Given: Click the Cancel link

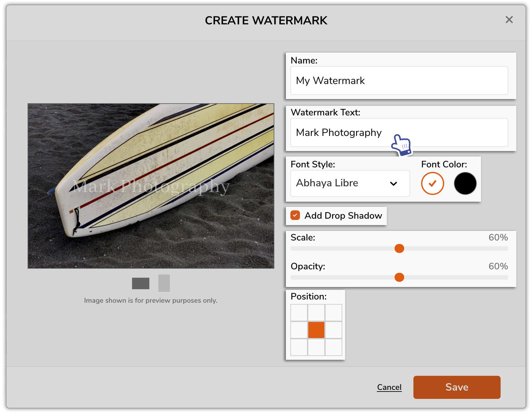Looking at the screenshot, I should tap(389, 387).
